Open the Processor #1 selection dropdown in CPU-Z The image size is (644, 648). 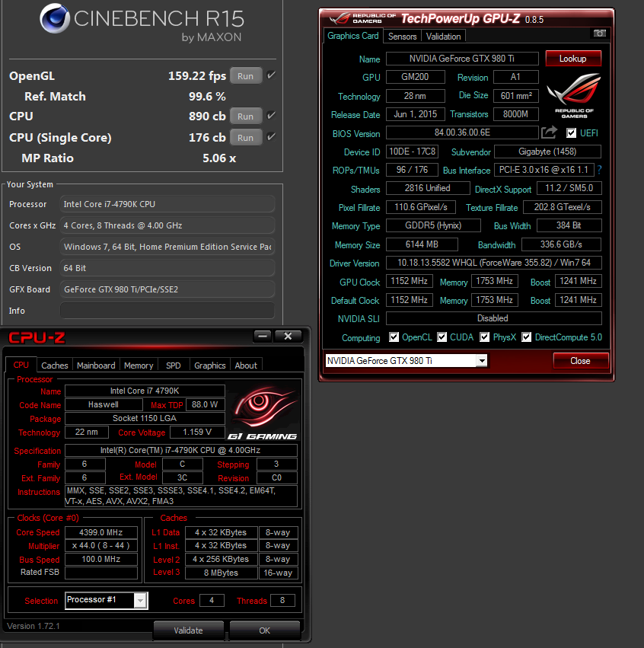pyautogui.click(x=141, y=601)
